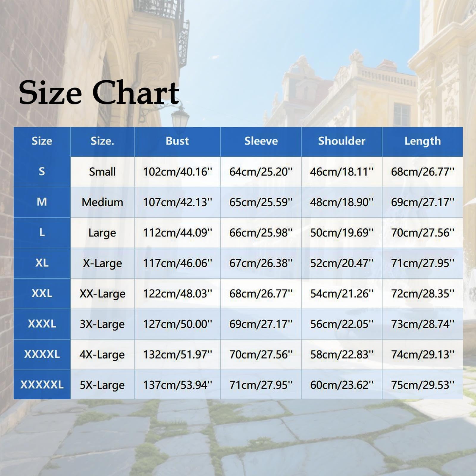The image size is (476, 476).
Task: Click bust value '137cm/53.94''
Action: click(x=178, y=385)
